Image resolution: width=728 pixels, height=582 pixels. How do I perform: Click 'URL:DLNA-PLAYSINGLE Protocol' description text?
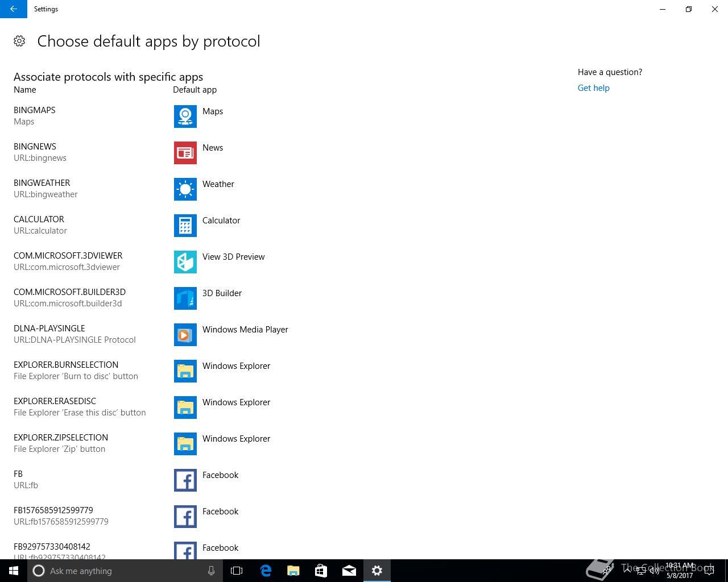(x=75, y=340)
